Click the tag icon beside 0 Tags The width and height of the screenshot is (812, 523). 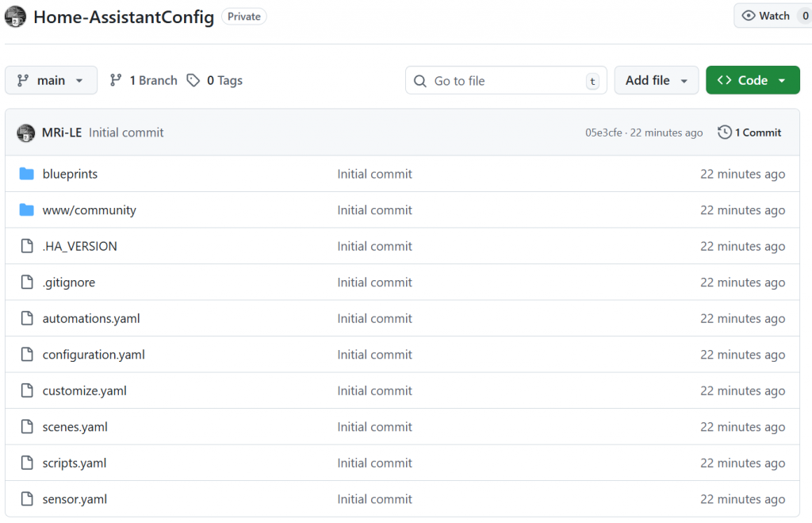[x=193, y=80]
